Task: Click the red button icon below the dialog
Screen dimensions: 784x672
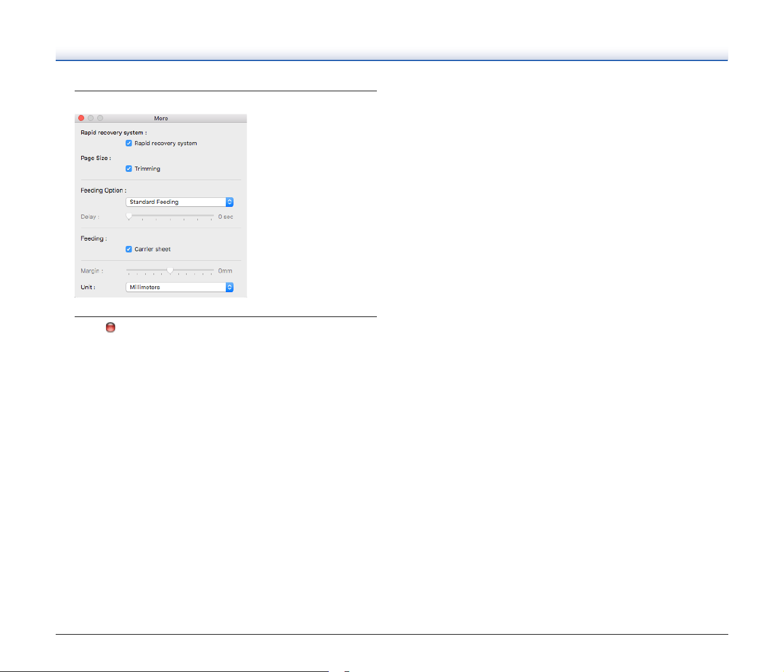Action: [110, 327]
